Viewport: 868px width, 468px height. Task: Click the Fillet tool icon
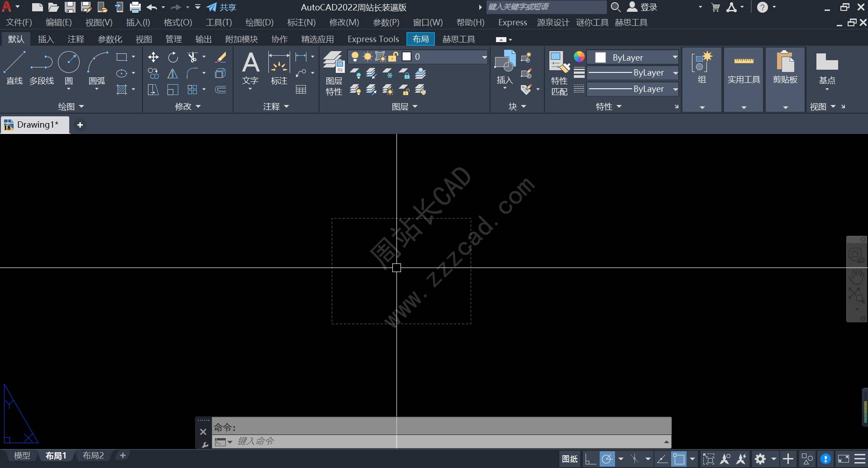[x=193, y=73]
